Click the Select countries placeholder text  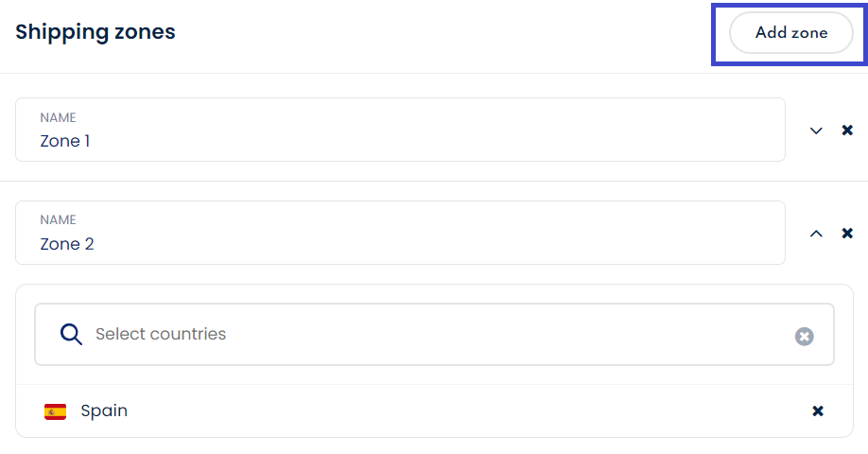(161, 334)
